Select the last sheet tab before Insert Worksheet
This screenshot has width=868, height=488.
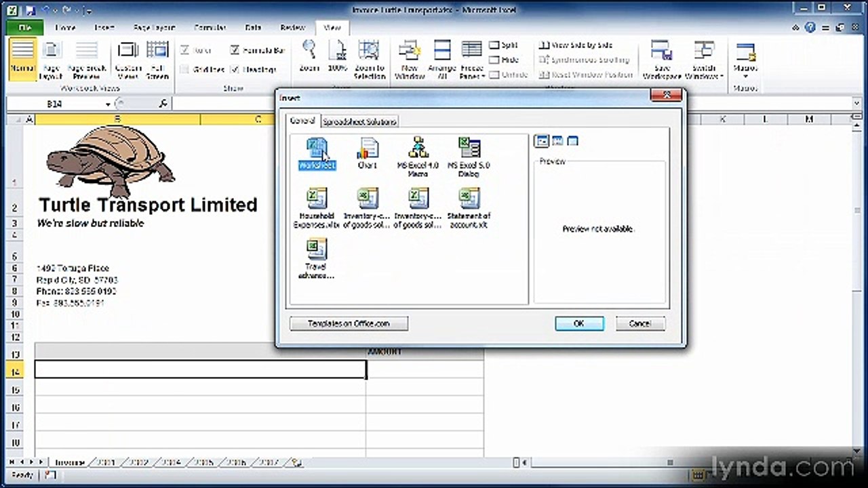pyautogui.click(x=269, y=462)
